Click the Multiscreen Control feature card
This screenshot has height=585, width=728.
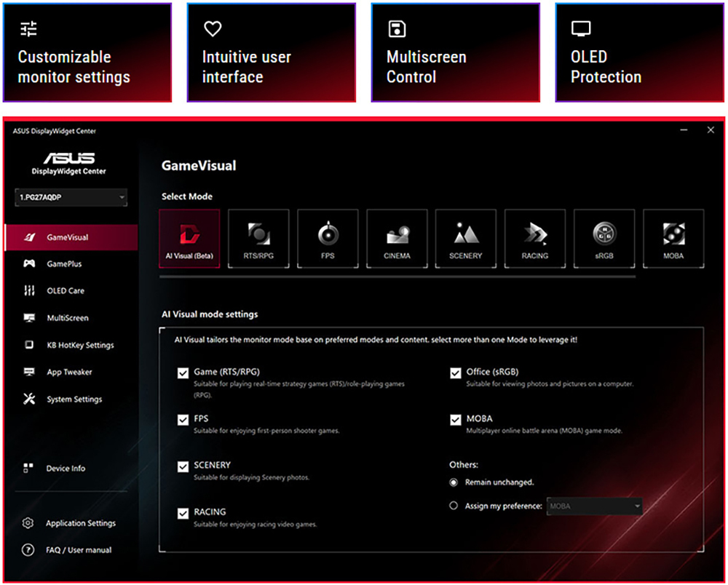455,52
